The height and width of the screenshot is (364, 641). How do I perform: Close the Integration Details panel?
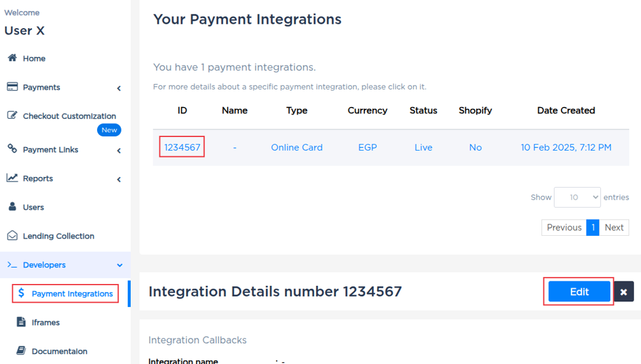click(623, 292)
